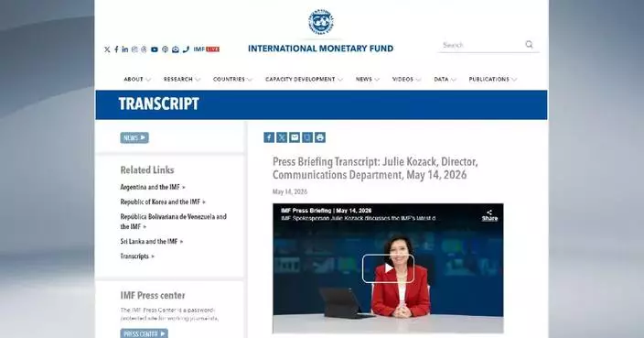Expand the Data menu
The height and width of the screenshot is (338, 644).
pos(445,79)
